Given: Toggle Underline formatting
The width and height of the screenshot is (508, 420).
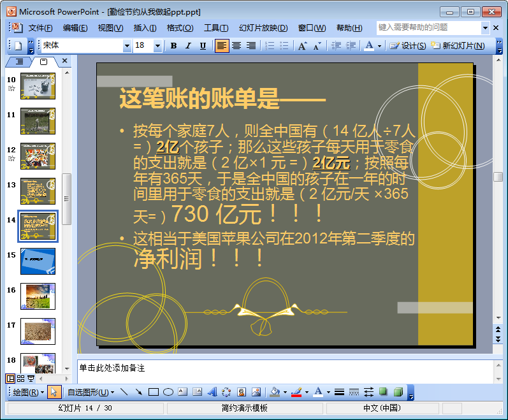Looking at the screenshot, I should tap(203, 46).
